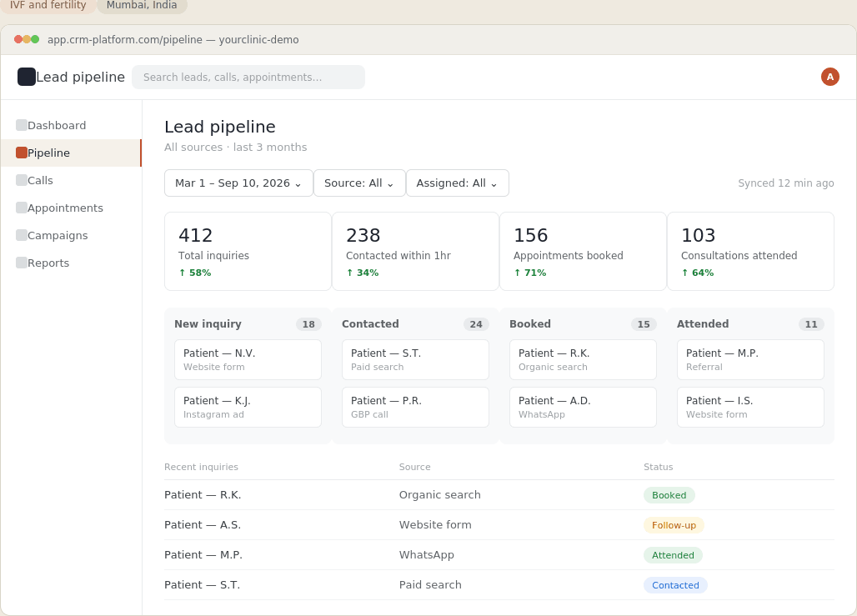Open Patient S.T. Paid search card

(x=415, y=359)
